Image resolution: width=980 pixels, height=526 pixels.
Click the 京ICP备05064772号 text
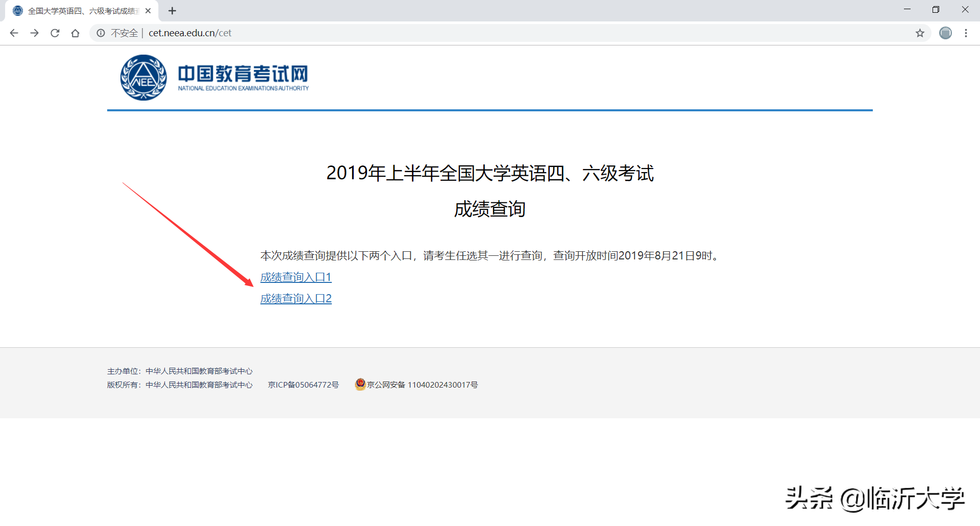pyautogui.click(x=303, y=385)
